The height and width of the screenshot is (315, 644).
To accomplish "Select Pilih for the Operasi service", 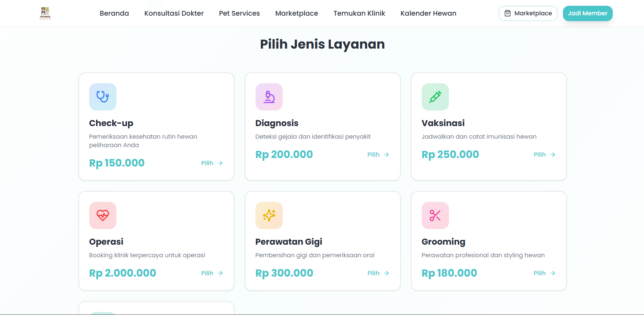I will (212, 273).
